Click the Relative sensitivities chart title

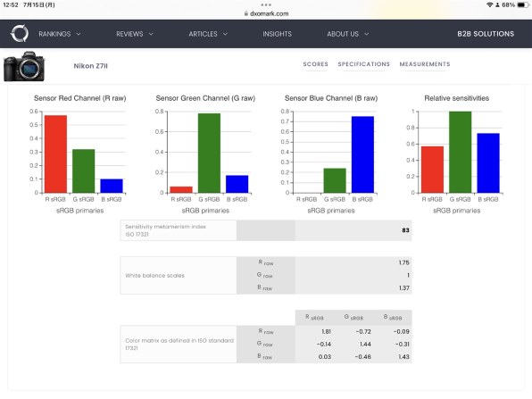pos(457,98)
